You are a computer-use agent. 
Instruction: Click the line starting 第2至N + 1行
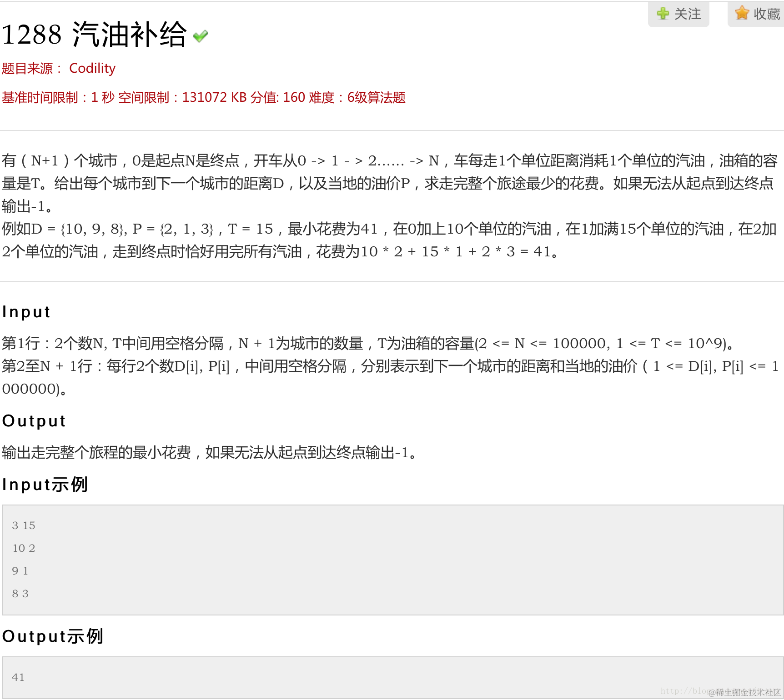coord(391,377)
